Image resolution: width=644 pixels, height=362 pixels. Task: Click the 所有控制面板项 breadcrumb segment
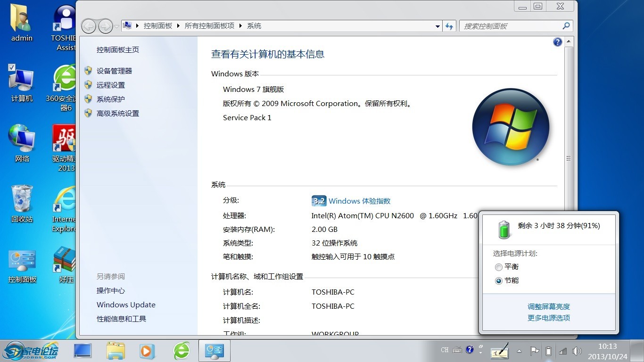209,26
